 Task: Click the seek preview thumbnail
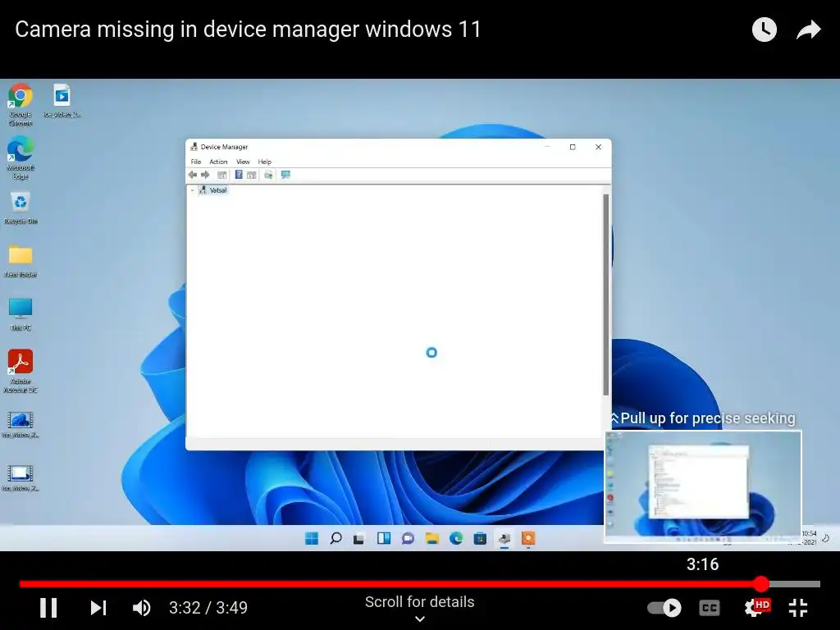(703, 486)
